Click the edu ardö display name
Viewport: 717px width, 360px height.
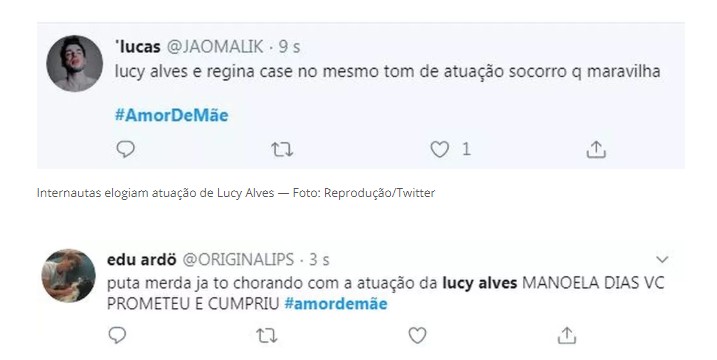[142, 260]
